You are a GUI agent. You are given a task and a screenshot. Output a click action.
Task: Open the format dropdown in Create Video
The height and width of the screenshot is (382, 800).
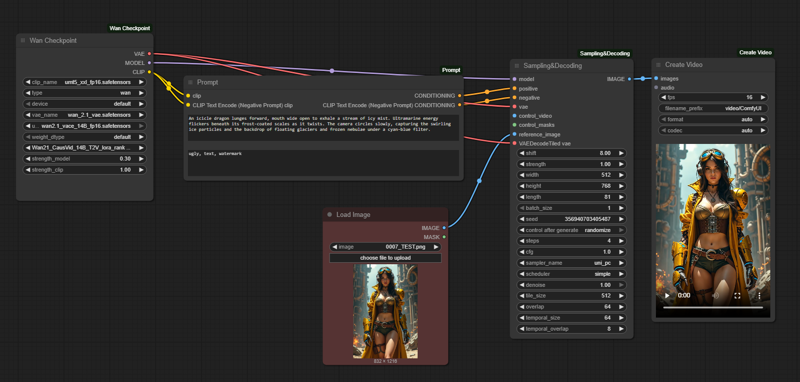coord(713,119)
